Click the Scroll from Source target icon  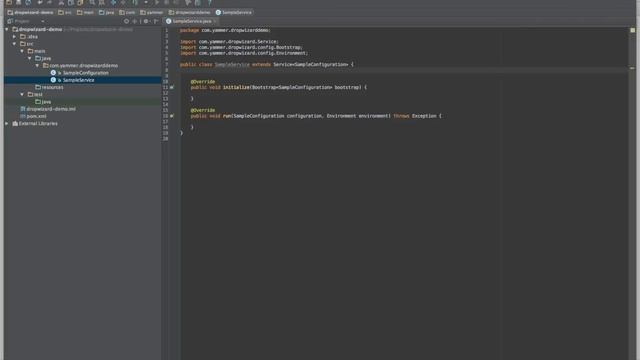pos(127,21)
